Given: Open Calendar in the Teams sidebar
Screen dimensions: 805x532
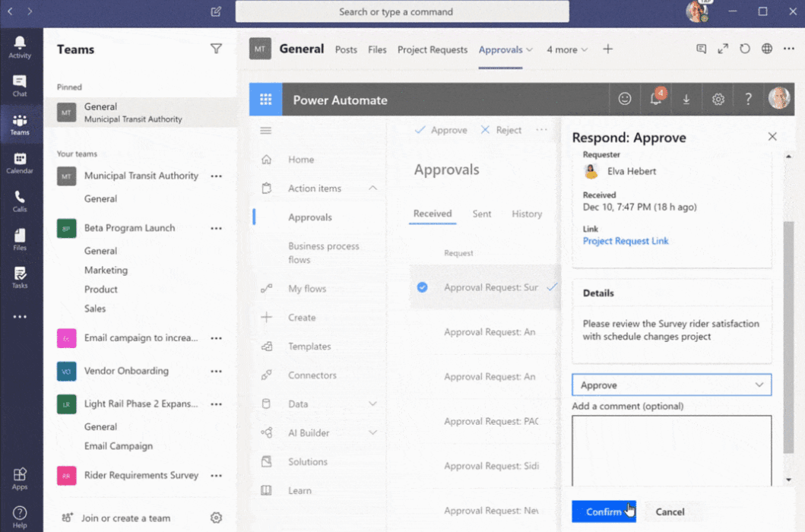Looking at the screenshot, I should point(20,163).
